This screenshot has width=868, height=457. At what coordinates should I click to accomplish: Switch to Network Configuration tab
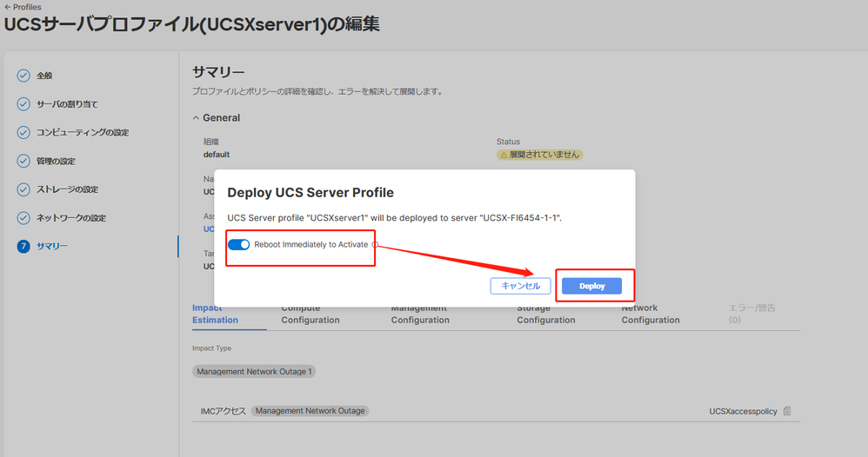(x=651, y=315)
